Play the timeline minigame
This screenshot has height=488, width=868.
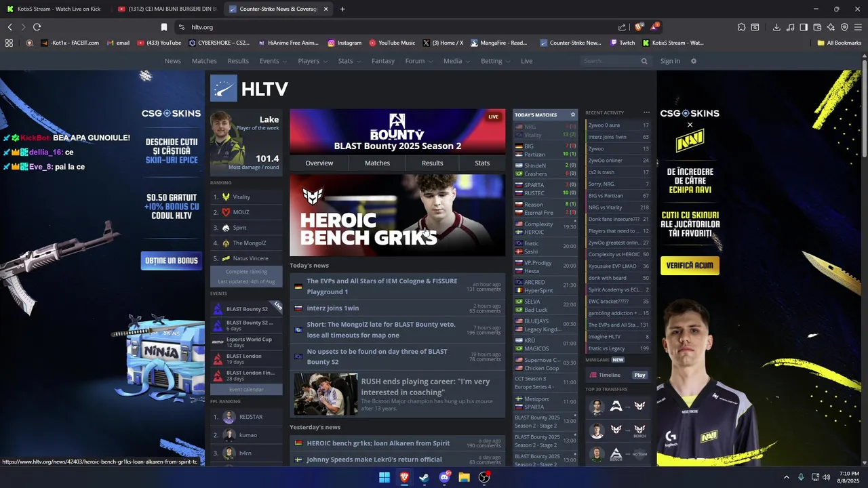point(640,375)
